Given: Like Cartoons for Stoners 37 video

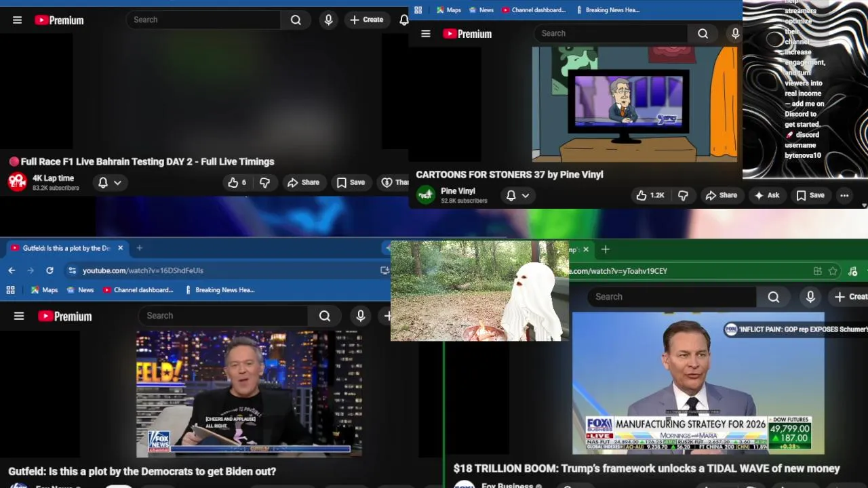Looking at the screenshot, I should click(650, 195).
